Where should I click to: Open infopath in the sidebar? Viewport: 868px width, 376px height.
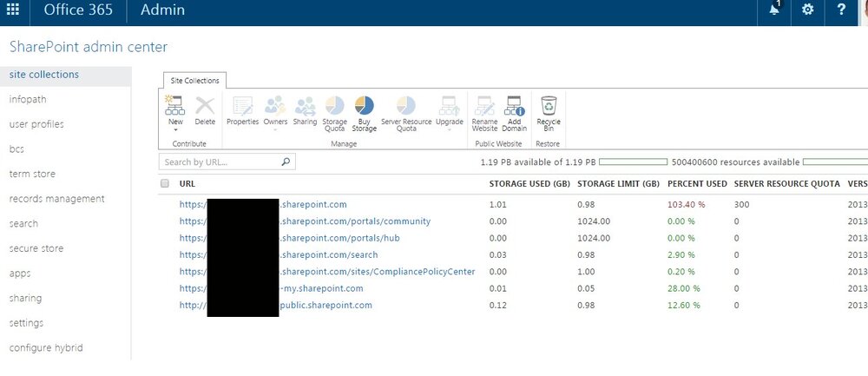pos(28,100)
